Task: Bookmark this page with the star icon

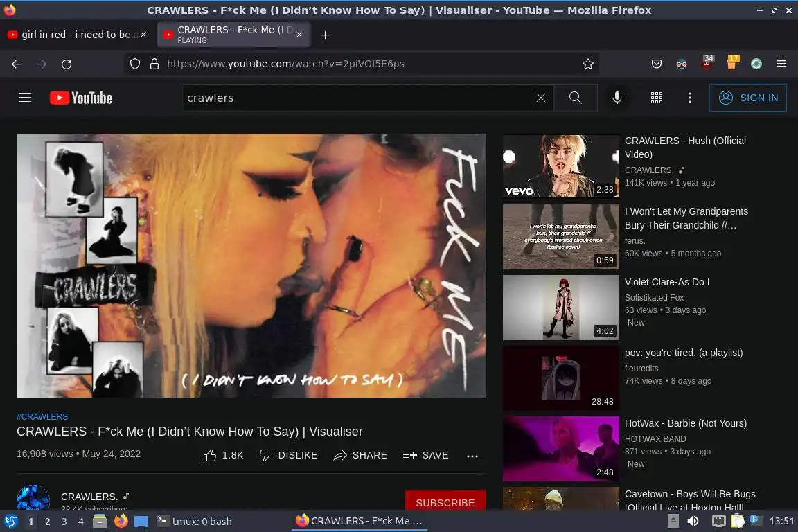Action: click(x=588, y=64)
